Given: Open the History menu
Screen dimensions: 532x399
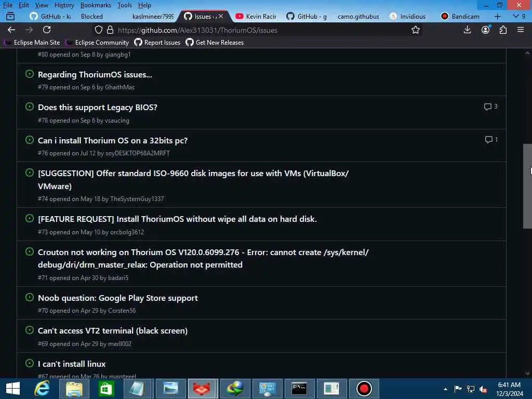Looking at the screenshot, I should pyautogui.click(x=64, y=5).
